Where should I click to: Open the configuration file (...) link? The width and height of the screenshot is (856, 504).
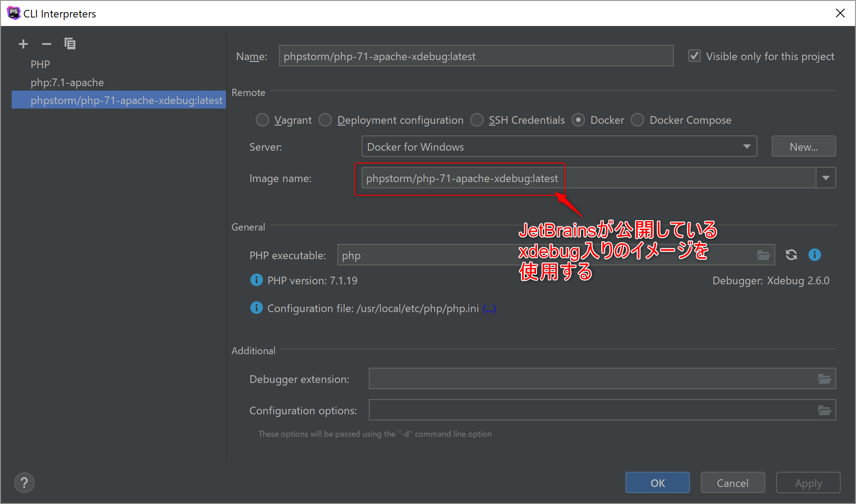(489, 309)
